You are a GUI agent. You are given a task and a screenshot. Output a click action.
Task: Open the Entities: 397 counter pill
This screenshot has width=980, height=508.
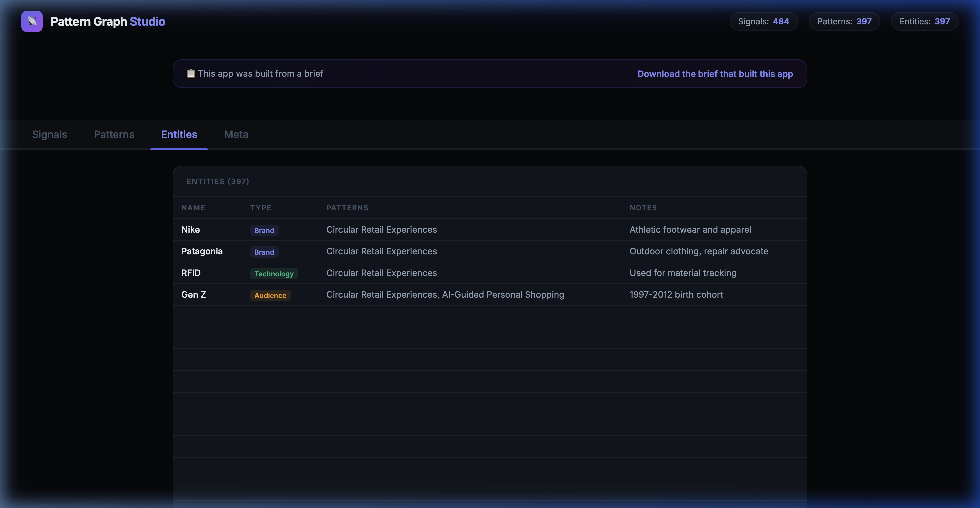(x=924, y=21)
